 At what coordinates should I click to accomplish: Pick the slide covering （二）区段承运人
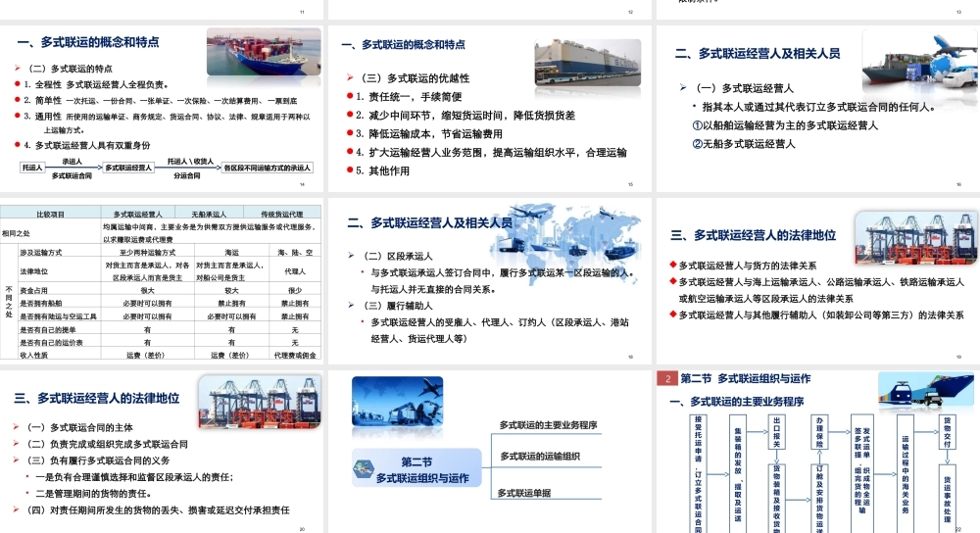click(489, 281)
